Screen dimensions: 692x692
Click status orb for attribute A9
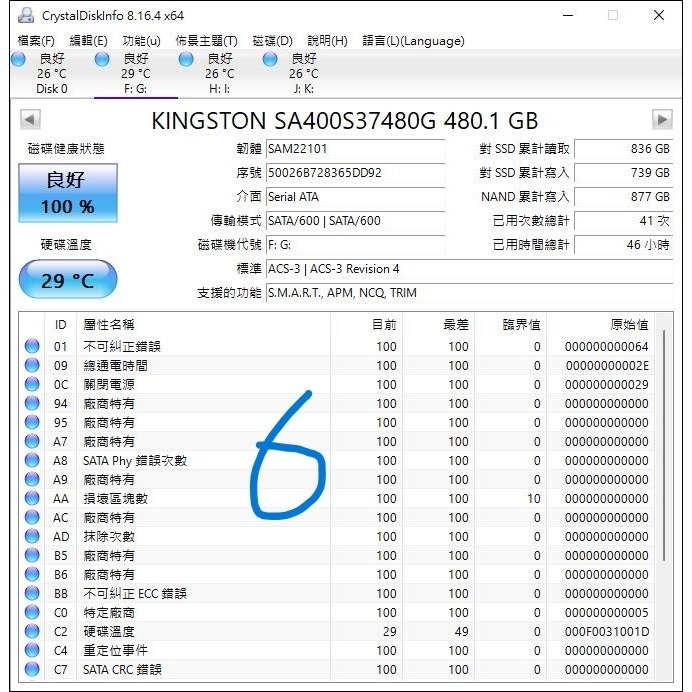coord(32,479)
